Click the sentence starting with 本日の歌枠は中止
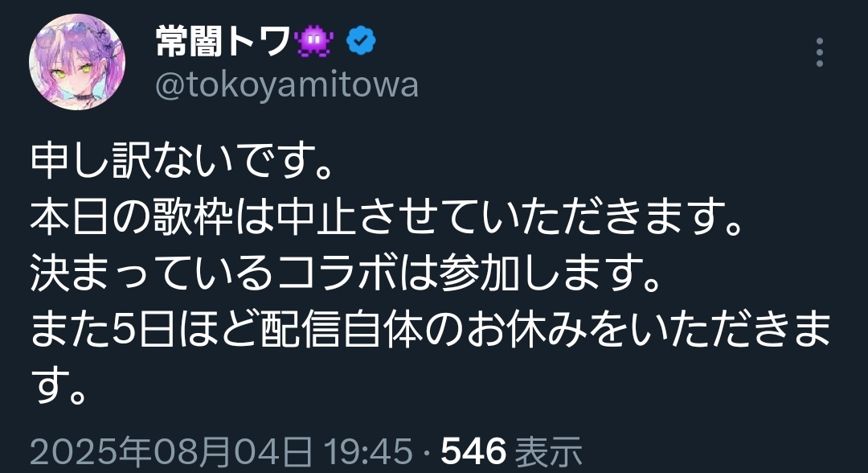Viewport: 868px width, 473px height. [387, 218]
